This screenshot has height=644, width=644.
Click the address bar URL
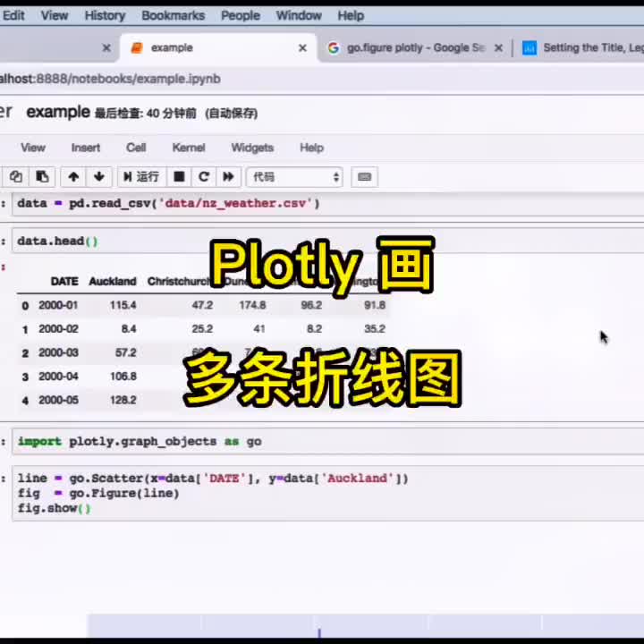click(x=110, y=79)
